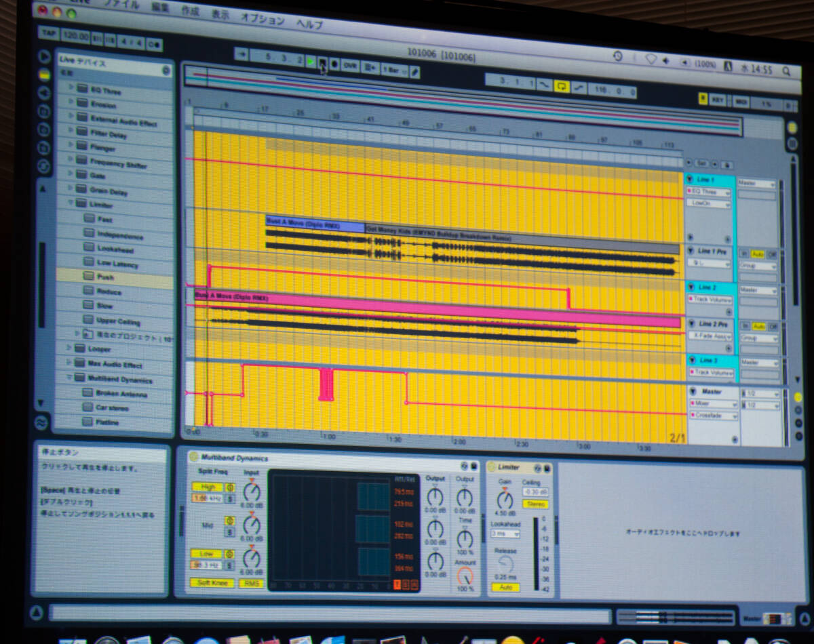Toggle the metronome switch
The height and width of the screenshot is (644, 814).
[x=154, y=45]
